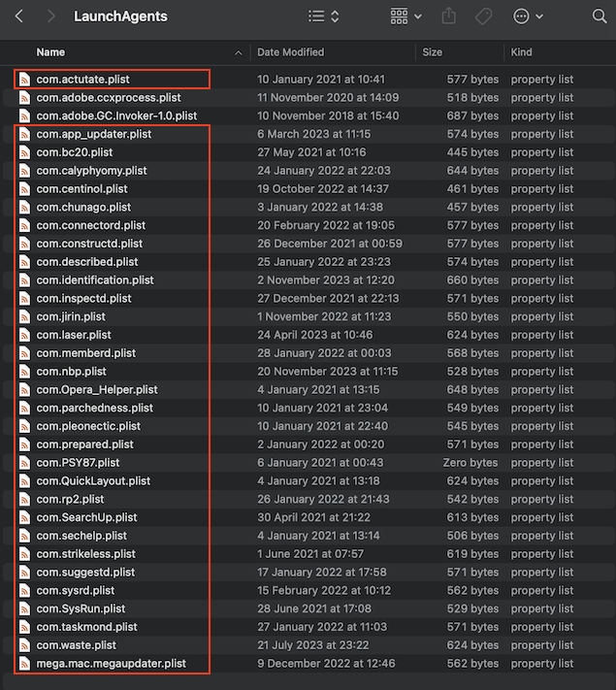The width and height of the screenshot is (616, 690).
Task: Click date 9 December 2022 at 12:46
Action: tap(327, 664)
